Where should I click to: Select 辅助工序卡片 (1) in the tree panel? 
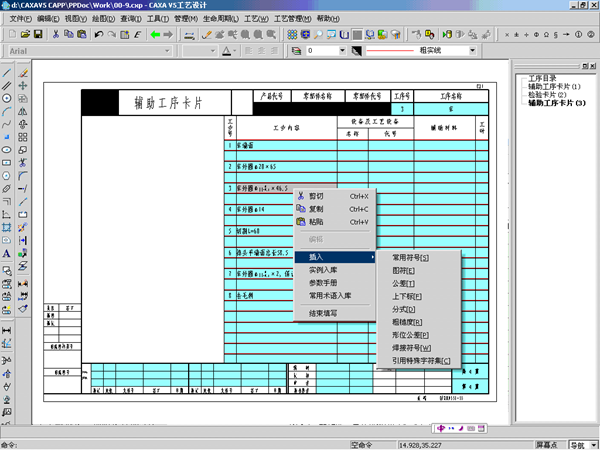[x=554, y=86]
